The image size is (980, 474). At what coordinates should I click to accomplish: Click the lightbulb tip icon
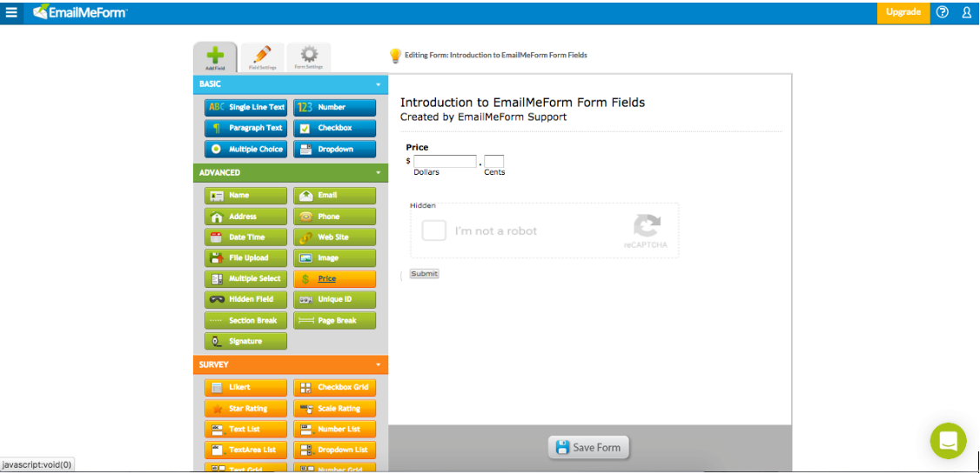tap(395, 56)
